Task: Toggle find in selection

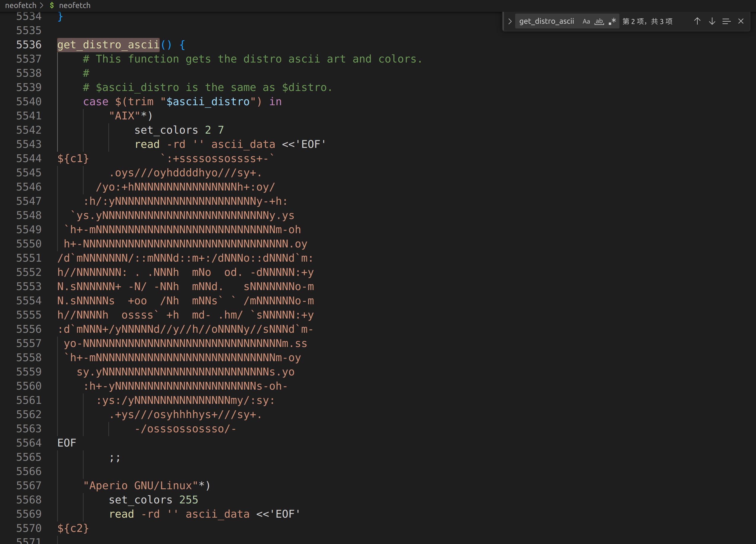Action: click(x=727, y=21)
